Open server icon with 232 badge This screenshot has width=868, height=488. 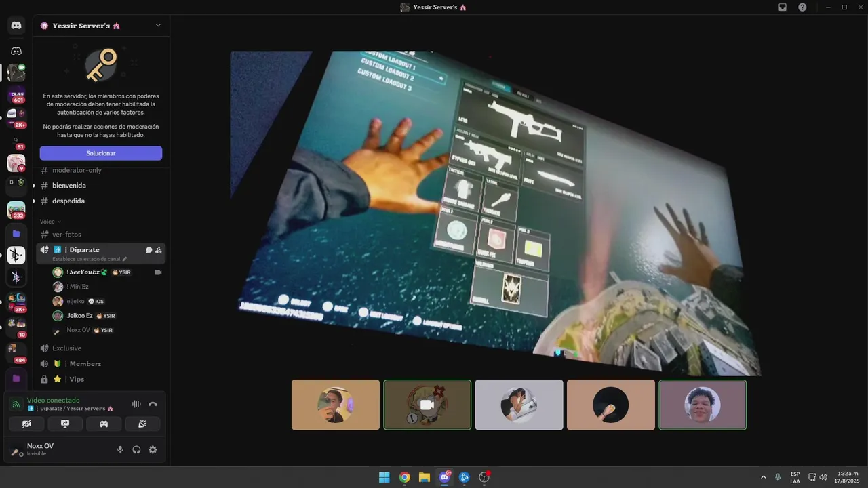pyautogui.click(x=16, y=210)
